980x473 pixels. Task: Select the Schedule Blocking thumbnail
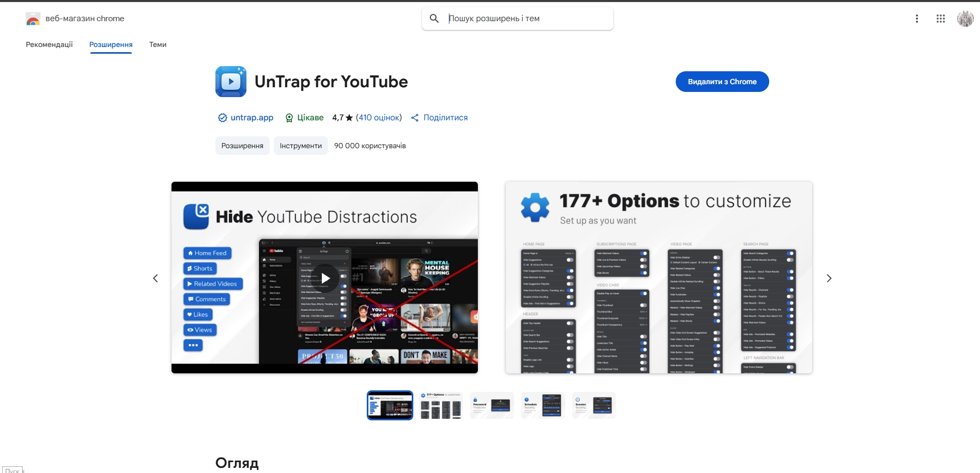[543, 405]
